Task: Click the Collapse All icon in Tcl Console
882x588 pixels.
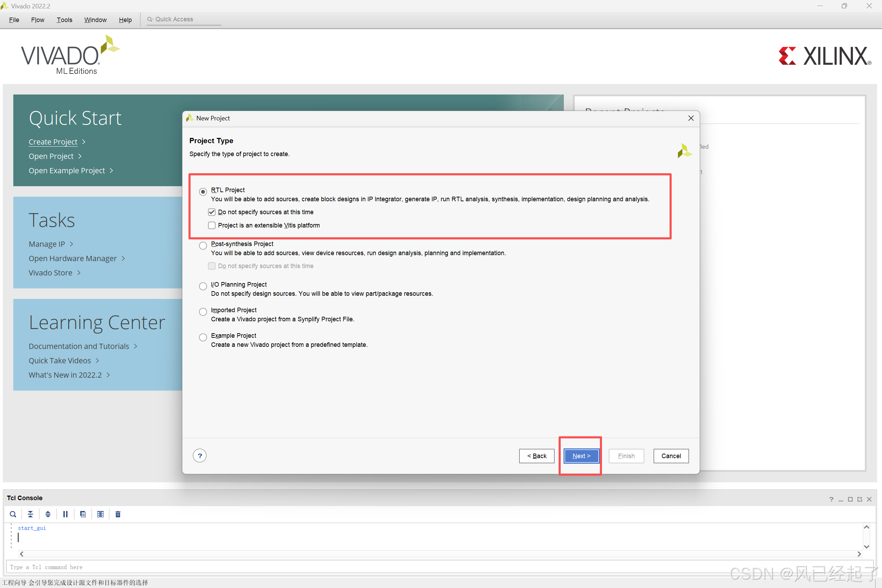Action: [30, 514]
